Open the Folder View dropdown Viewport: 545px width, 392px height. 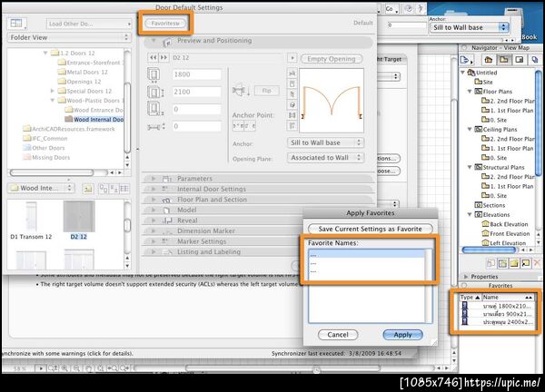pyautogui.click(x=69, y=37)
